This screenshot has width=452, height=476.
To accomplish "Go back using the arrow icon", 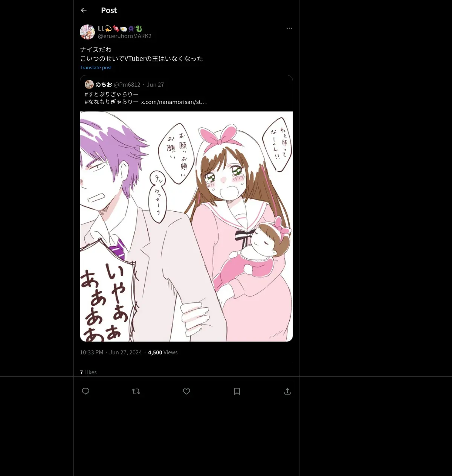I will coord(84,10).
